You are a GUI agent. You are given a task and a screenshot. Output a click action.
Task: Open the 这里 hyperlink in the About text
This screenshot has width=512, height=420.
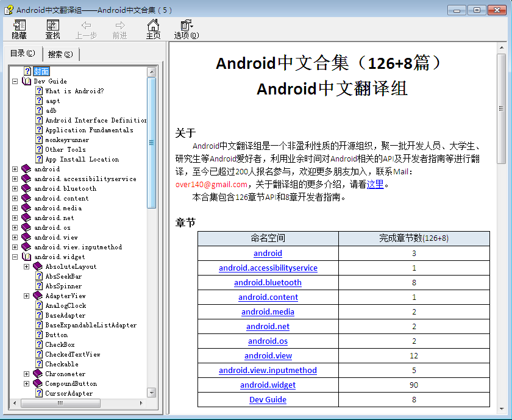(375, 185)
